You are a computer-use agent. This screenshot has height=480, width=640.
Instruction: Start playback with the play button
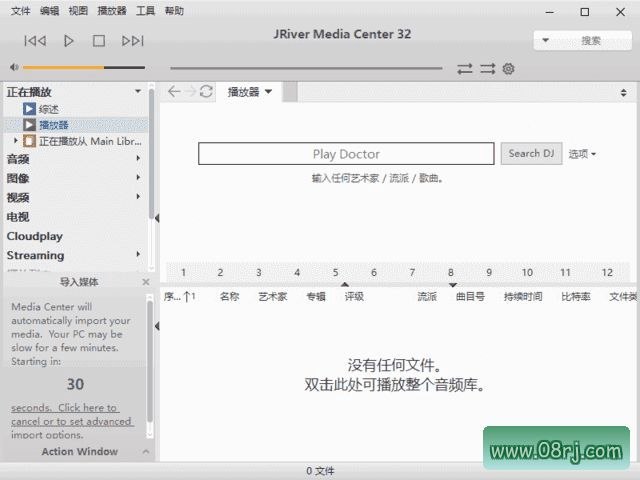coord(69,41)
